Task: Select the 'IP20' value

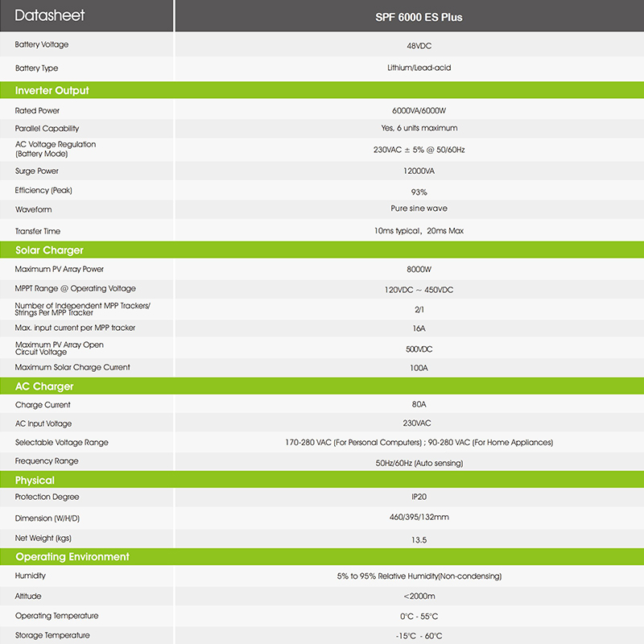Action: 419,497
